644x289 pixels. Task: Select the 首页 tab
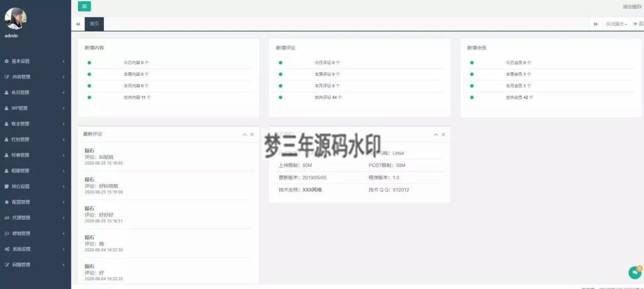[94, 24]
